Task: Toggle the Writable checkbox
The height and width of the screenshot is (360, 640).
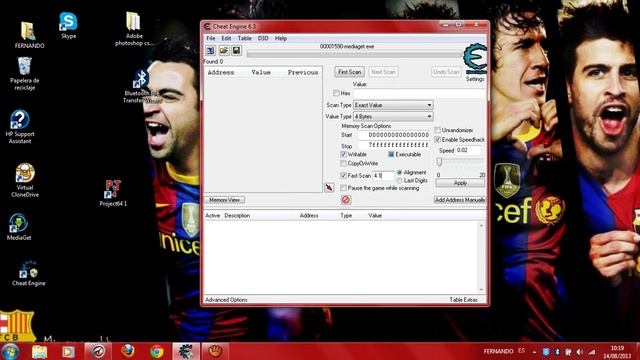Action: pyautogui.click(x=343, y=154)
